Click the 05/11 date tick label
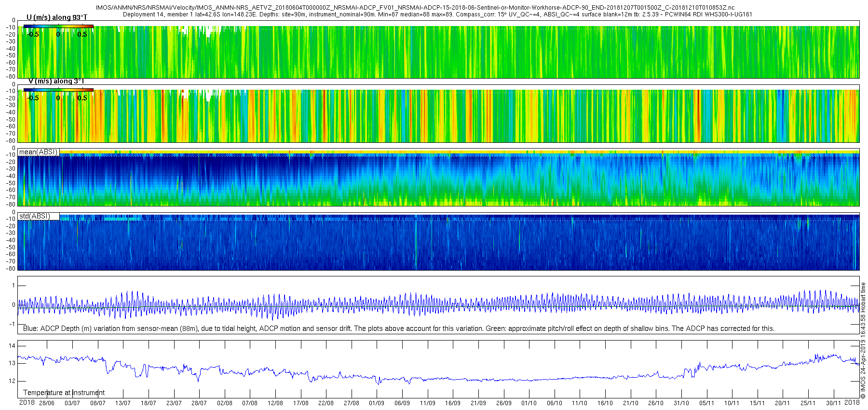 tap(706, 403)
